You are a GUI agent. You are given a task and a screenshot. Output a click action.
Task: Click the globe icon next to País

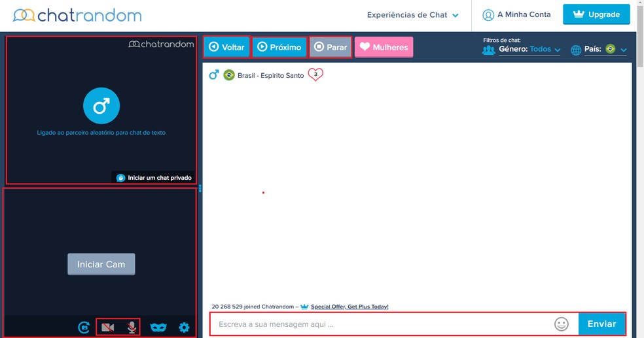pos(576,50)
